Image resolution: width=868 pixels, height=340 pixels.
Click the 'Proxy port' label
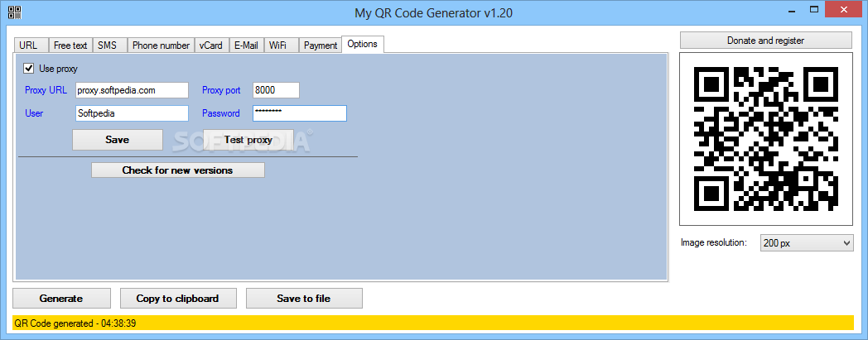pyautogui.click(x=221, y=91)
